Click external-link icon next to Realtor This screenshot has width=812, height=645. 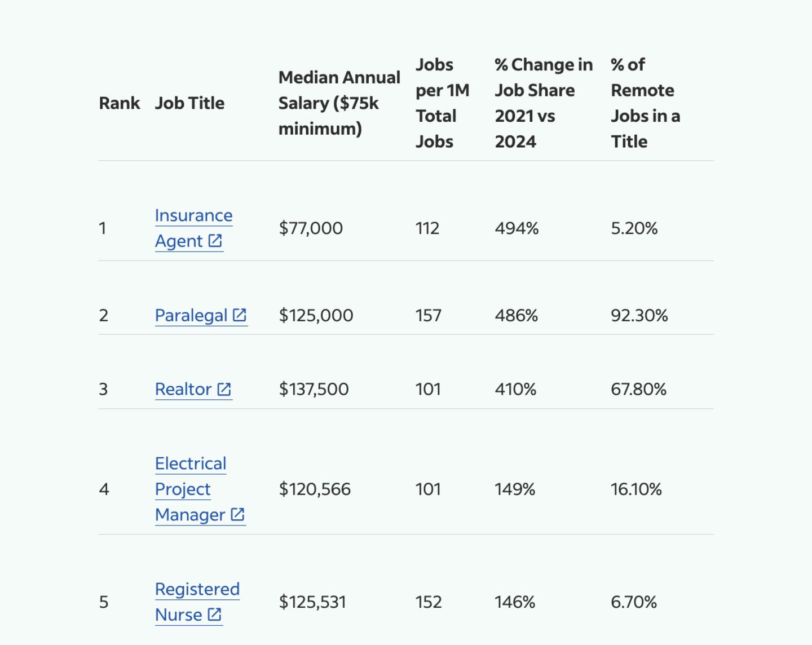point(224,390)
